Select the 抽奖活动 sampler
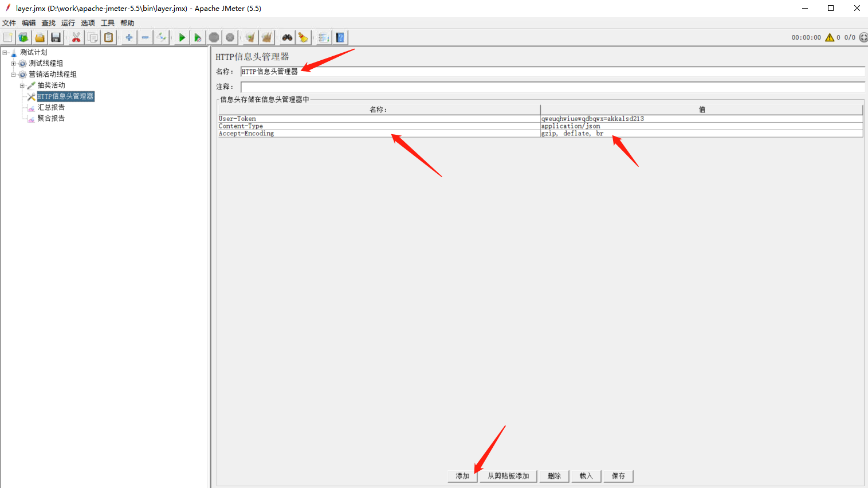 [51, 85]
